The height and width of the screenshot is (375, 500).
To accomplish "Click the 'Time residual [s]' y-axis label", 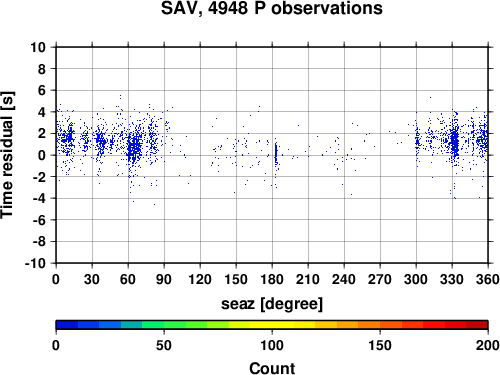I will point(7,155).
